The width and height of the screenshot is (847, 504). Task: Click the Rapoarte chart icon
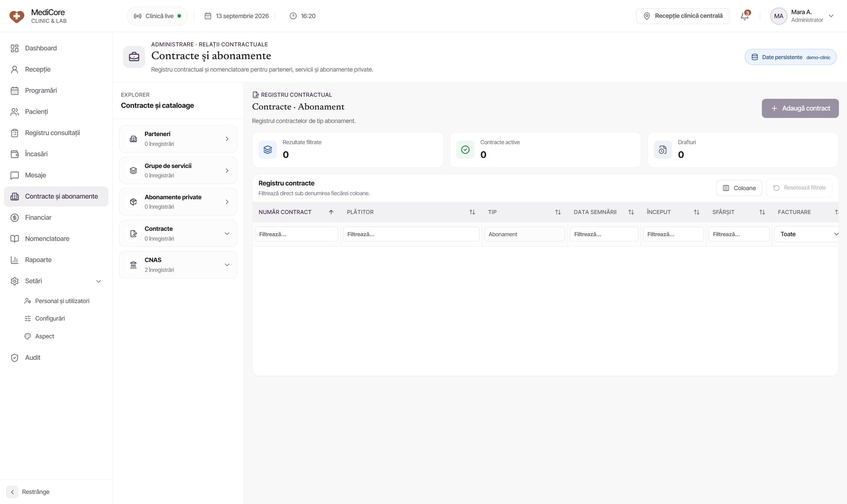pos(14,260)
